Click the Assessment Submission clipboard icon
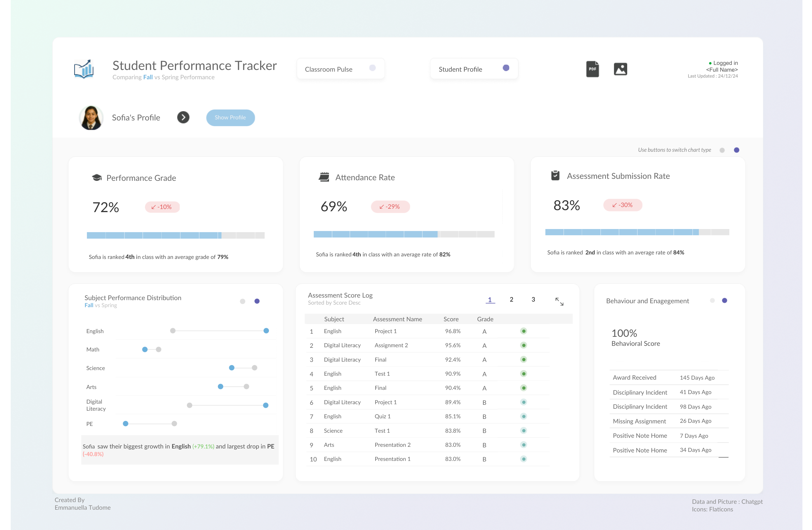The image size is (812, 530). [x=555, y=176]
